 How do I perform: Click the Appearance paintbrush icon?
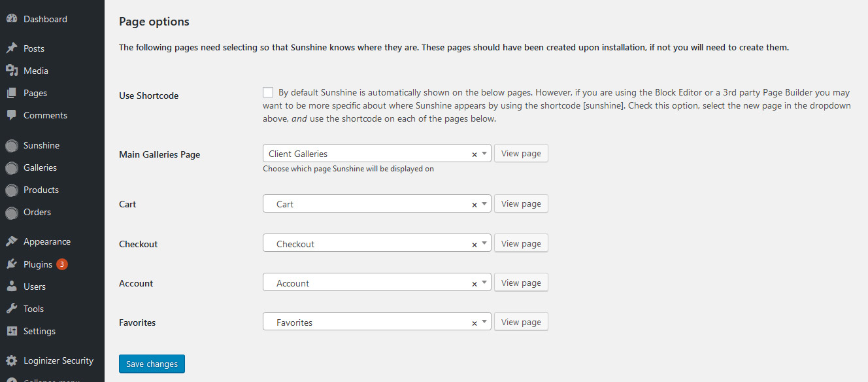(x=11, y=241)
